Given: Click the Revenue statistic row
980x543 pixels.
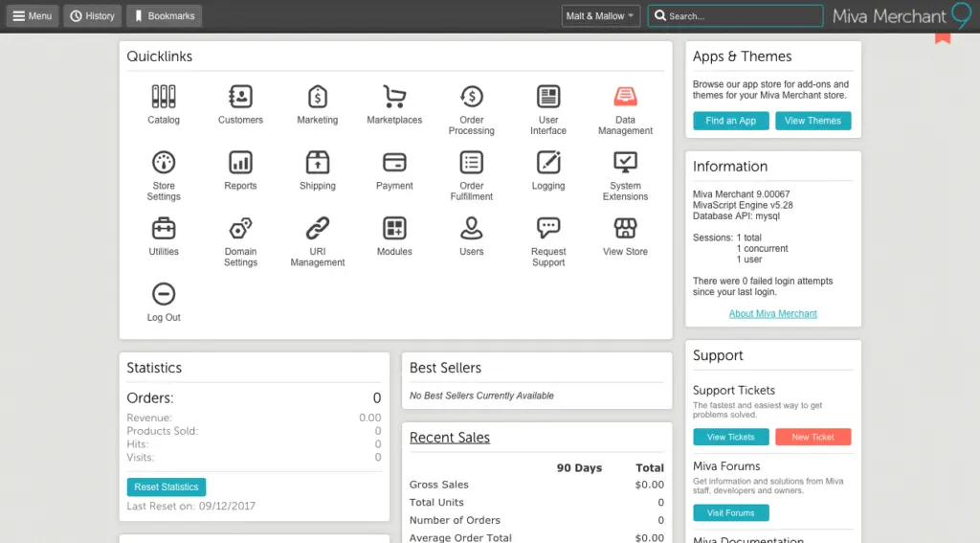Looking at the screenshot, I should click(254, 418).
